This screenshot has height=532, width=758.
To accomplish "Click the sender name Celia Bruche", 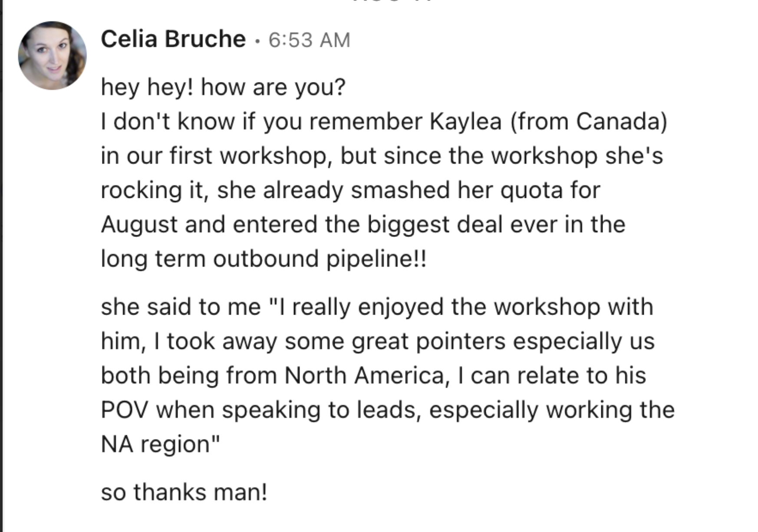I will tap(173, 39).
